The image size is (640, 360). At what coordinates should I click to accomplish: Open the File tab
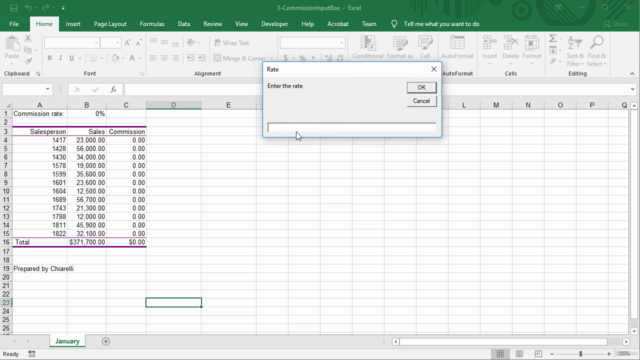(14, 24)
